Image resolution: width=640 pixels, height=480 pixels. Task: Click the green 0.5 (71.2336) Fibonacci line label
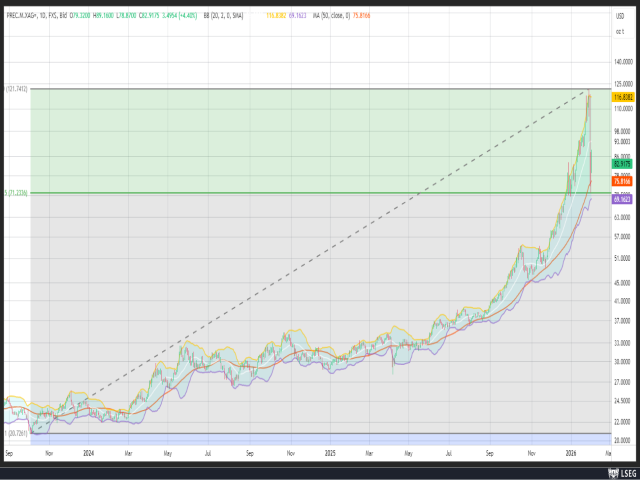pyautogui.click(x=15, y=193)
